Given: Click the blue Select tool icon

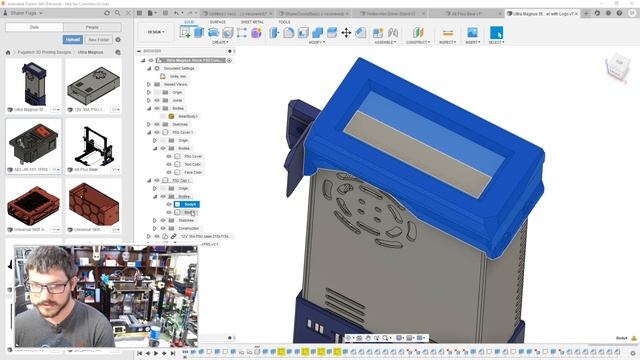Looking at the screenshot, I should coord(496,33).
